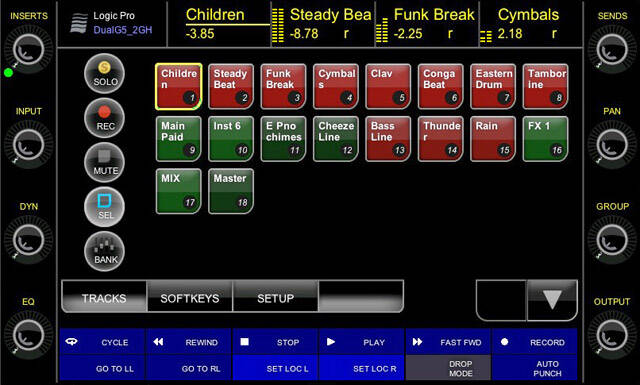Screen dimensions: 640x385
Task: Stop playback with the STOP button
Action: (x=275, y=342)
